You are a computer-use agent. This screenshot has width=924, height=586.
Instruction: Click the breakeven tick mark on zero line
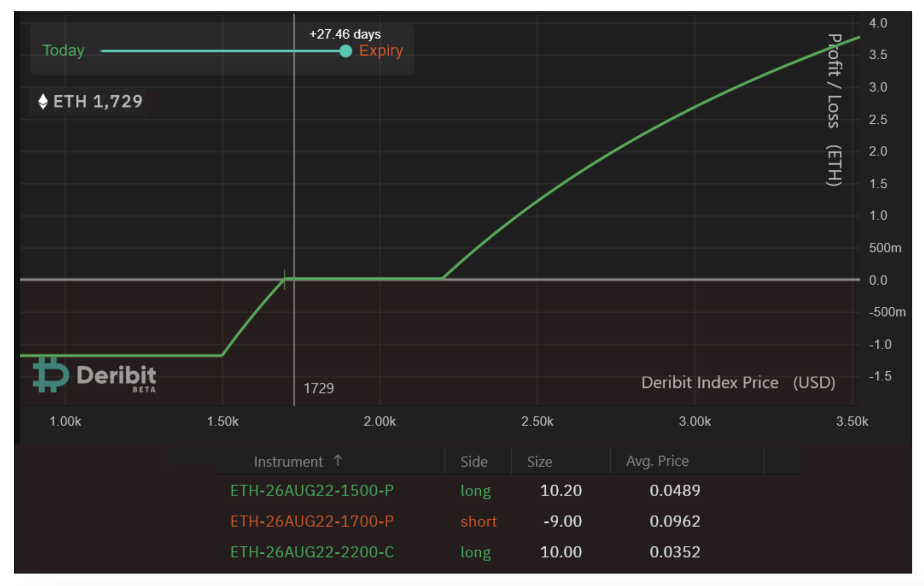point(284,279)
